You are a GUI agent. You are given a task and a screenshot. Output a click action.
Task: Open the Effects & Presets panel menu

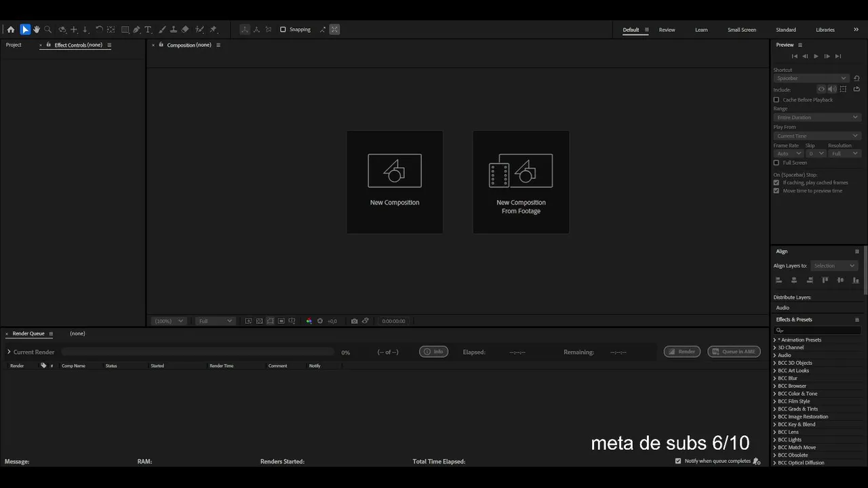(x=857, y=319)
